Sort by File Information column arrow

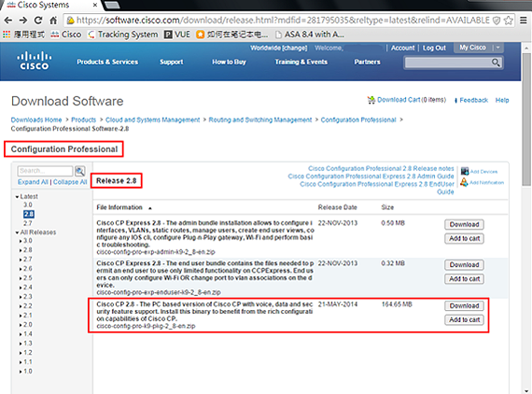[150, 208]
